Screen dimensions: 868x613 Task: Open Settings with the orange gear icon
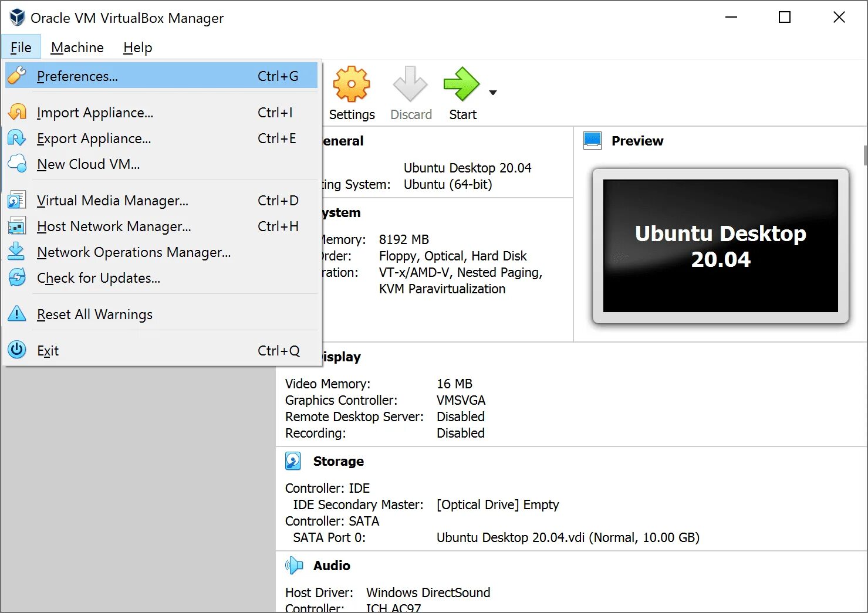(352, 84)
